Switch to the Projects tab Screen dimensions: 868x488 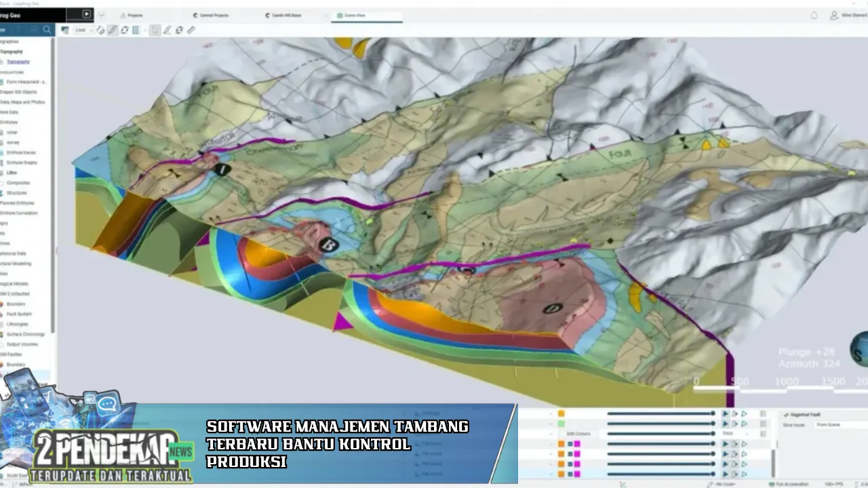click(135, 15)
